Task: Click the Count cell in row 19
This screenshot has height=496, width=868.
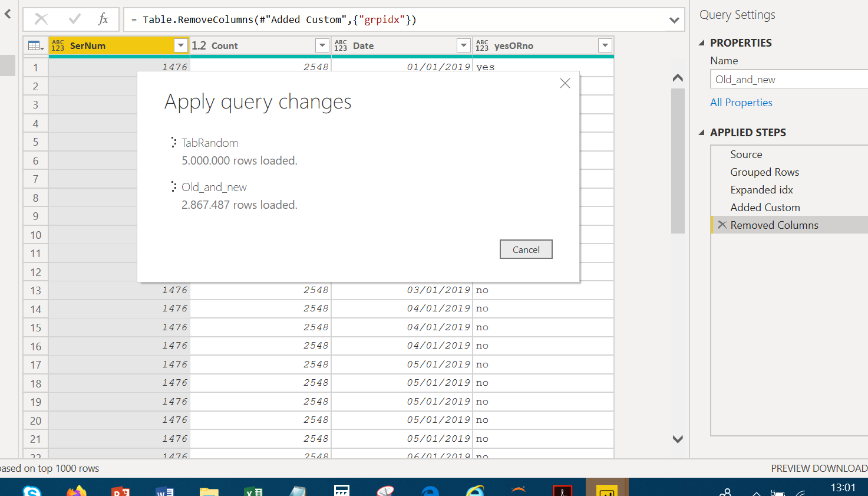Action: coord(260,402)
